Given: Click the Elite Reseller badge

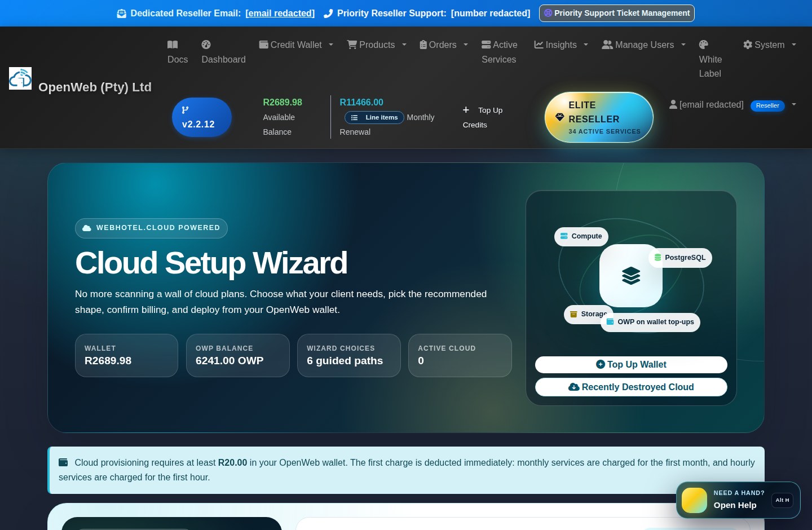Looking at the screenshot, I should [599, 117].
